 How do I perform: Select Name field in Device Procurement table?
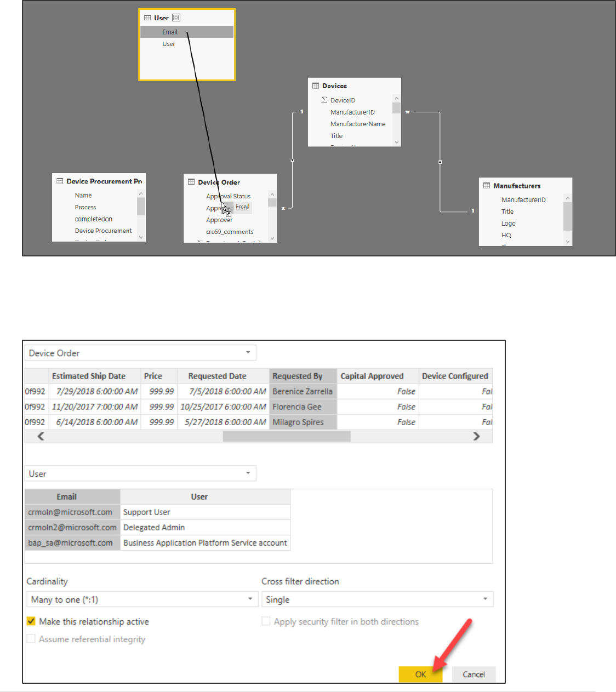pyautogui.click(x=83, y=195)
